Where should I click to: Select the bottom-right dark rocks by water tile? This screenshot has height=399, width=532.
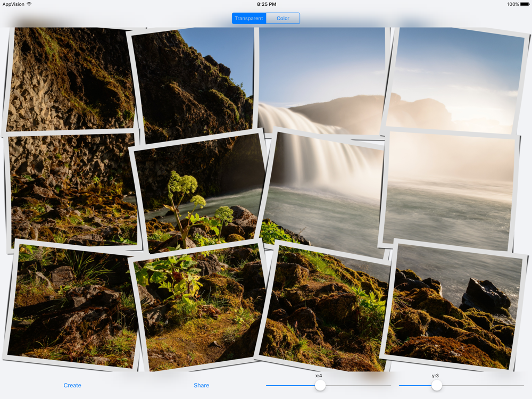455,305
